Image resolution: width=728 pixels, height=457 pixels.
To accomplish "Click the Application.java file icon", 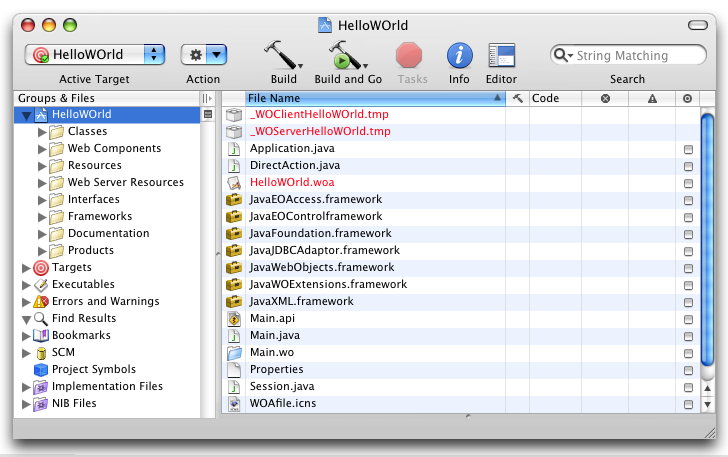I will (234, 149).
